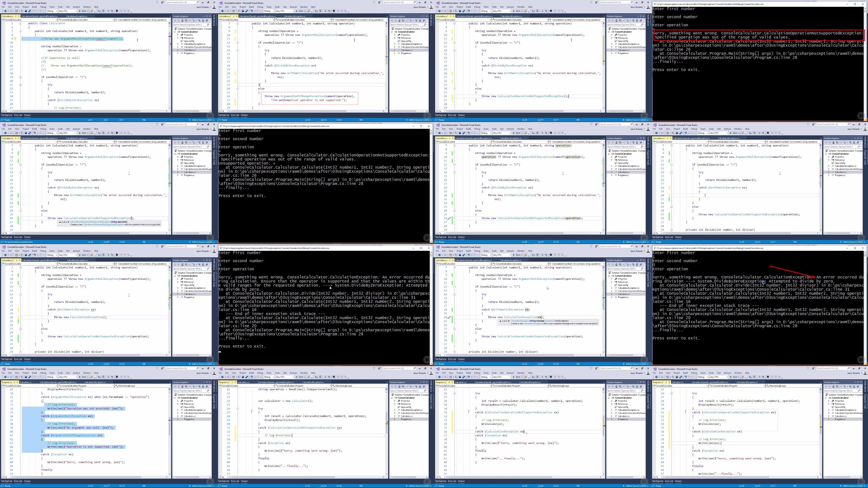
Task: Click Solution Explorer search magnifier, Ln 20 Col 54 frame
Action: (642, 269)
